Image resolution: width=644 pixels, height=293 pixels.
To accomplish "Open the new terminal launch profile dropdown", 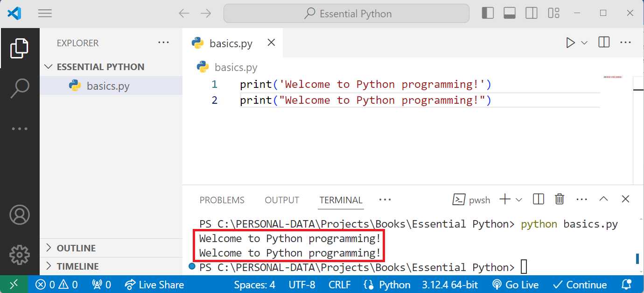I will [x=519, y=200].
